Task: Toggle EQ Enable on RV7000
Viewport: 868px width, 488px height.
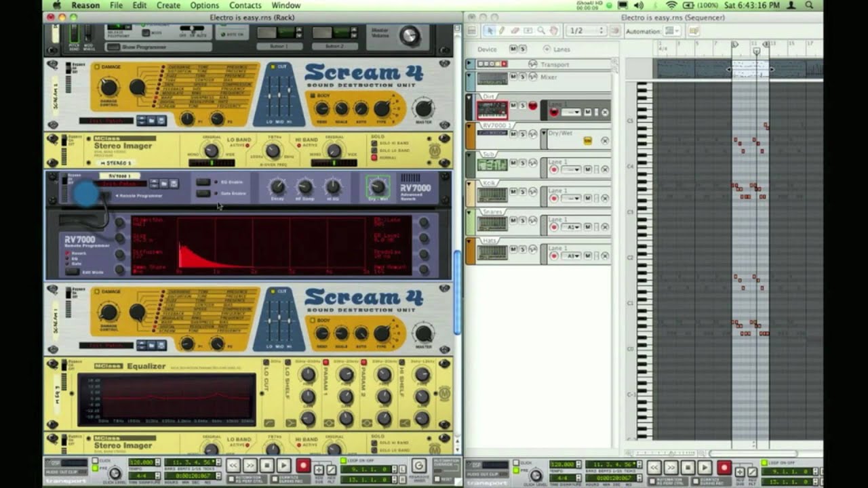Action: tap(203, 182)
